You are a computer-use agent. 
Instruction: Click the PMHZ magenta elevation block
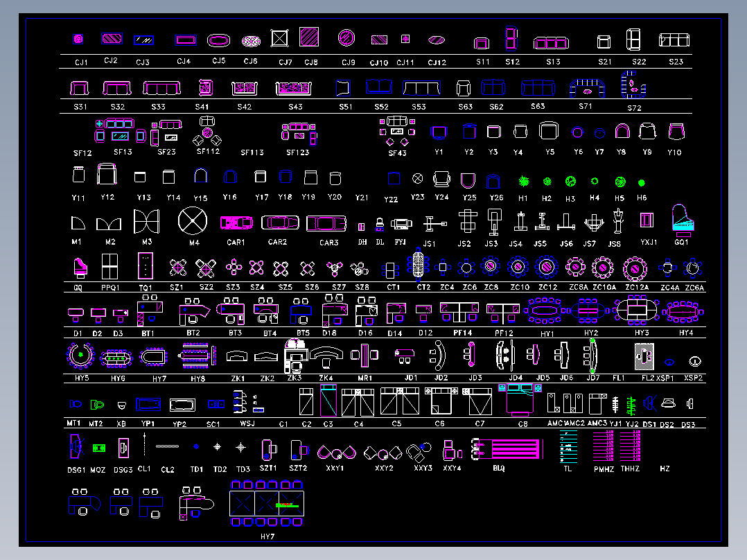(603, 446)
